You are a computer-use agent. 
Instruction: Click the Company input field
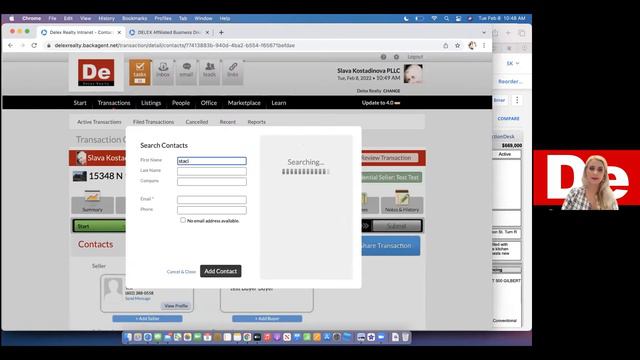(x=212, y=181)
